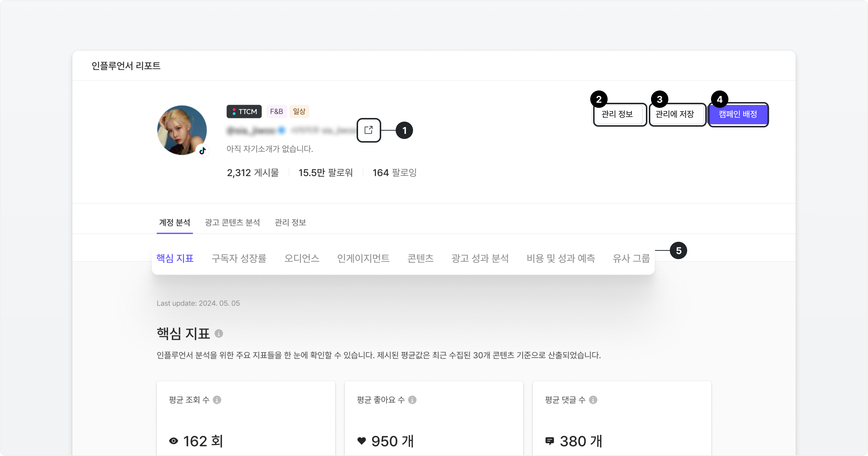Click the TTCM badge tag

point(244,111)
